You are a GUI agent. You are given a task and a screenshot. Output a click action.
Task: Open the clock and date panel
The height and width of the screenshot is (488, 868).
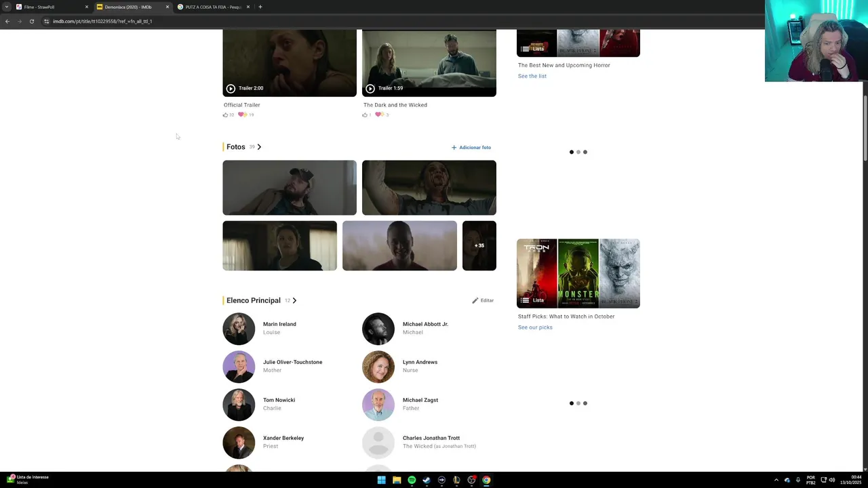click(x=850, y=480)
